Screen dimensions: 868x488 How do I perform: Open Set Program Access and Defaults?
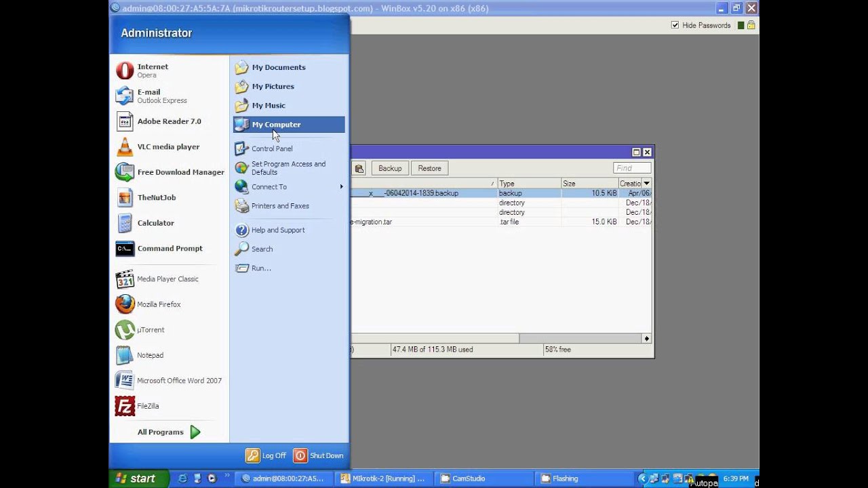coord(289,168)
